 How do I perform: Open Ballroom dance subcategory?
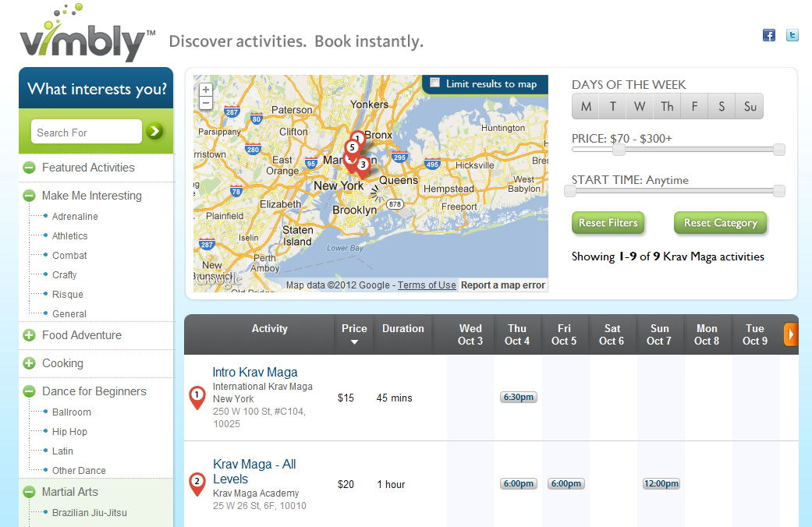tap(72, 412)
